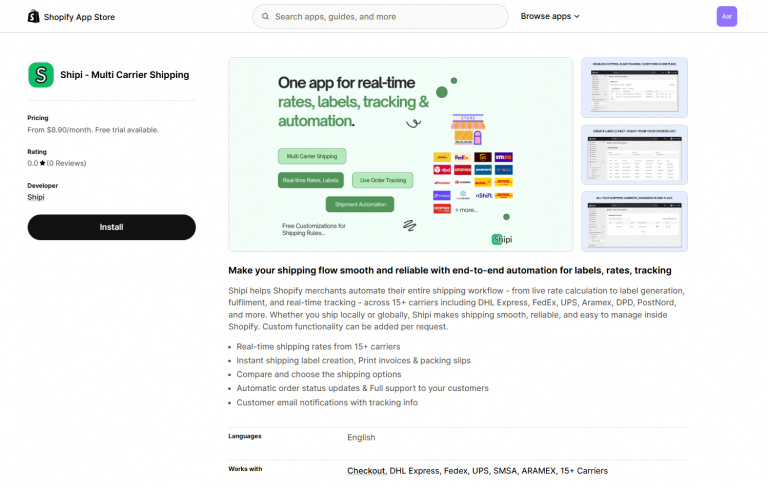
Task: Click the search magnifier icon
Action: [x=265, y=16]
